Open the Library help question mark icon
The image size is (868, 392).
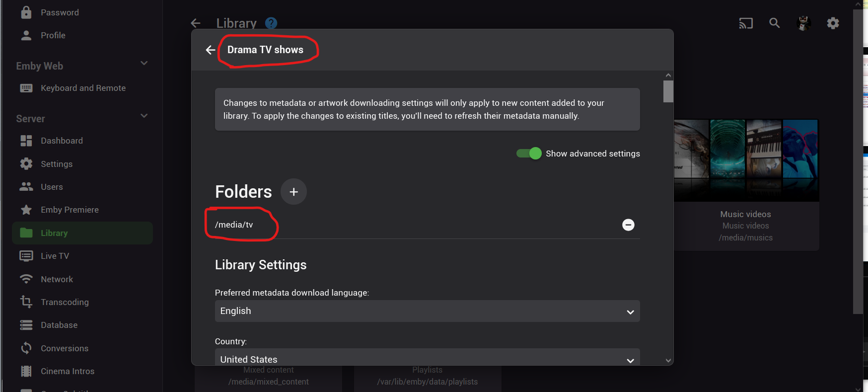[271, 23]
